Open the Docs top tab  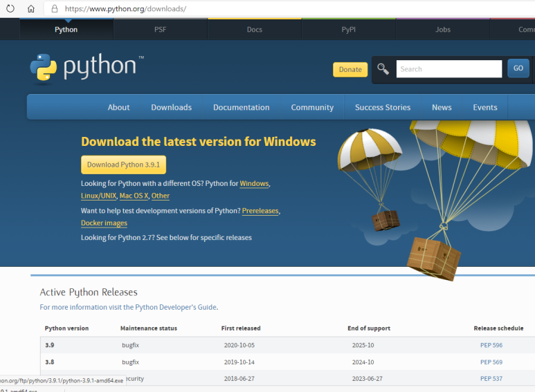[255, 30]
